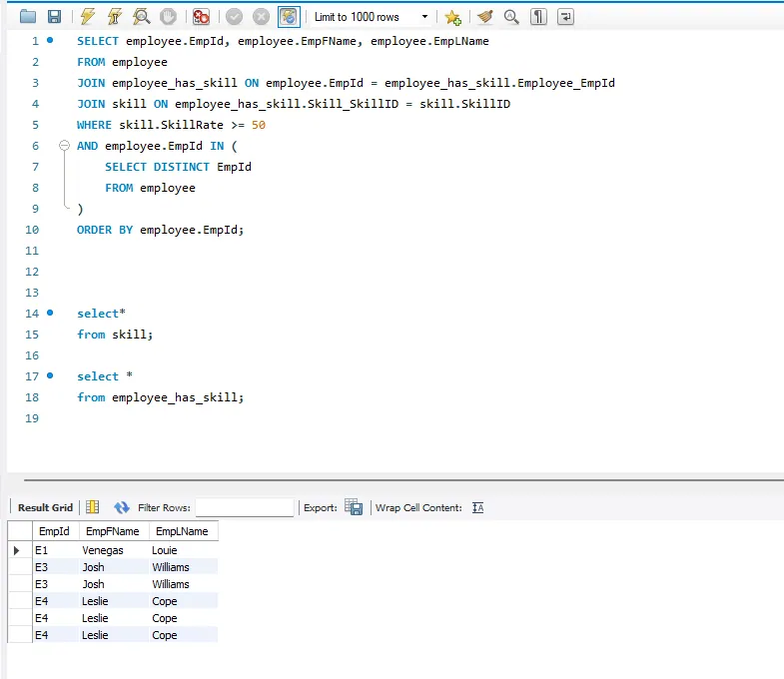Rollback the current transaction

click(x=261, y=17)
